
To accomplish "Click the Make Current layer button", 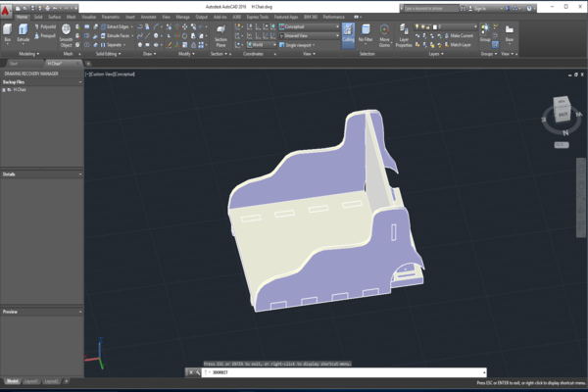I will (459, 35).
